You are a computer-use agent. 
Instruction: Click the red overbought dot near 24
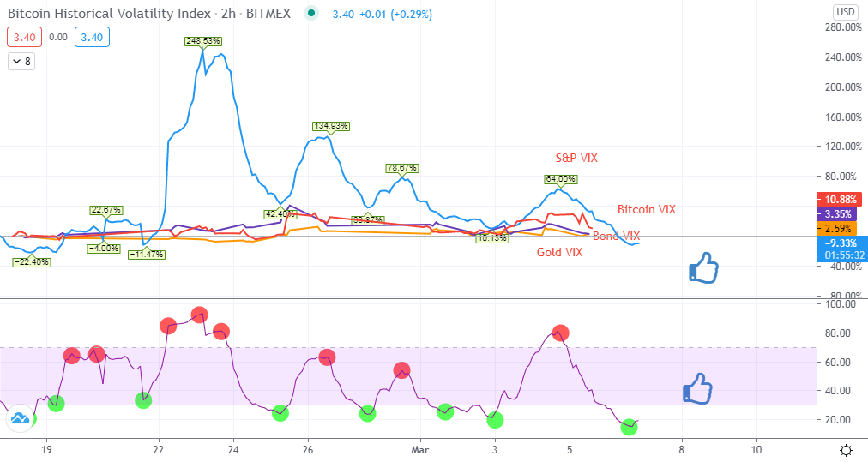point(221,332)
